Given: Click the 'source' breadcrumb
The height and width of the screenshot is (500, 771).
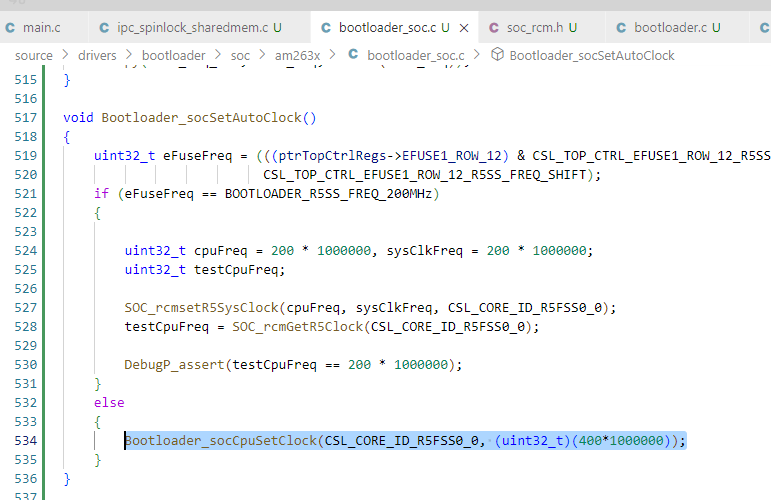Looking at the screenshot, I should [x=33, y=56].
